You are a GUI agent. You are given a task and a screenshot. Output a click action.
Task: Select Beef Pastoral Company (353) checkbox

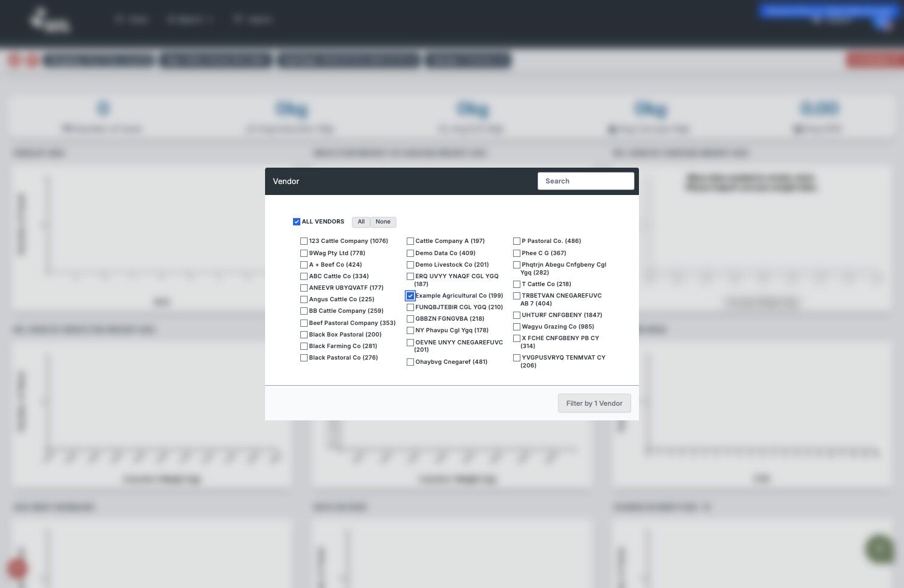[x=304, y=323]
